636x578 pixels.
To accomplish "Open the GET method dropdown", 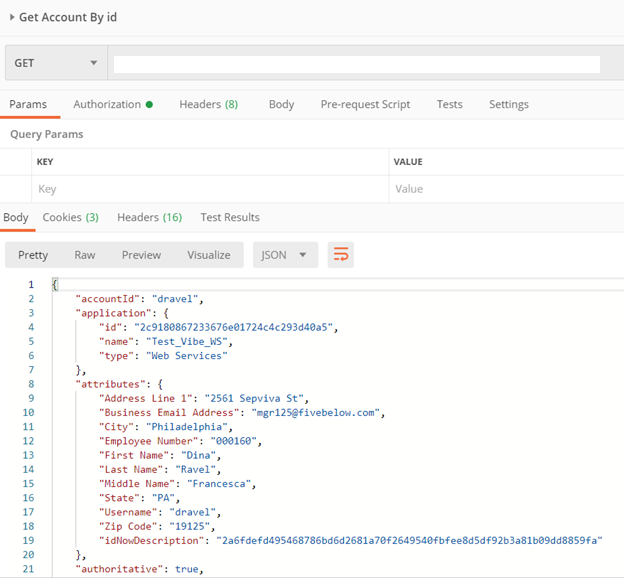I will click(x=55, y=63).
